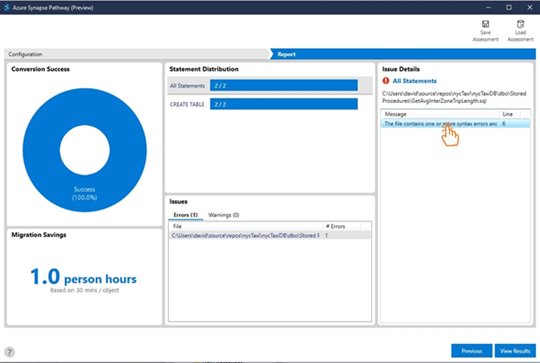Click the All Statements label
540x363 pixels.
click(x=187, y=86)
